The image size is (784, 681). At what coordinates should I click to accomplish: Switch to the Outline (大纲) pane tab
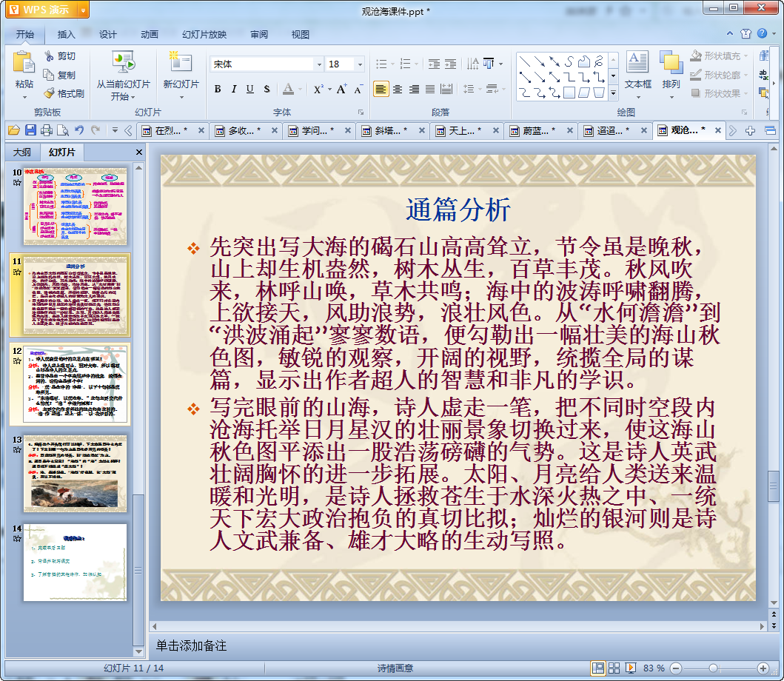tap(21, 152)
